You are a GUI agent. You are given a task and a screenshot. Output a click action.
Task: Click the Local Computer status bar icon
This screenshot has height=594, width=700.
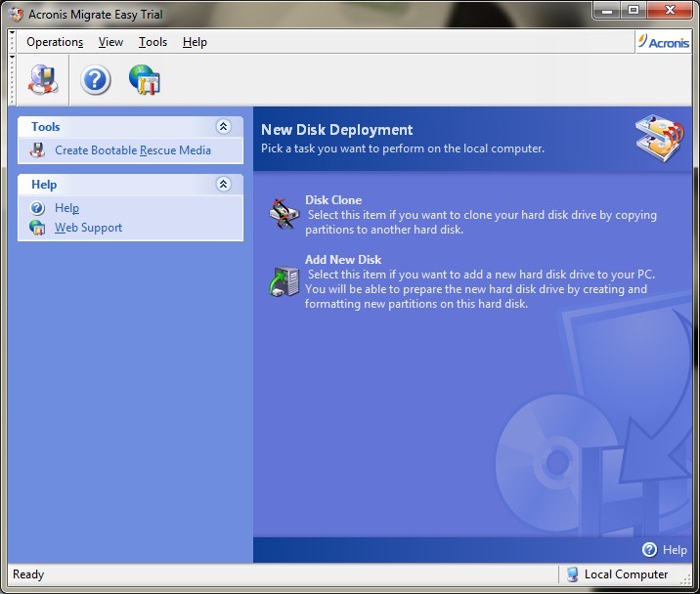pyautogui.click(x=573, y=574)
